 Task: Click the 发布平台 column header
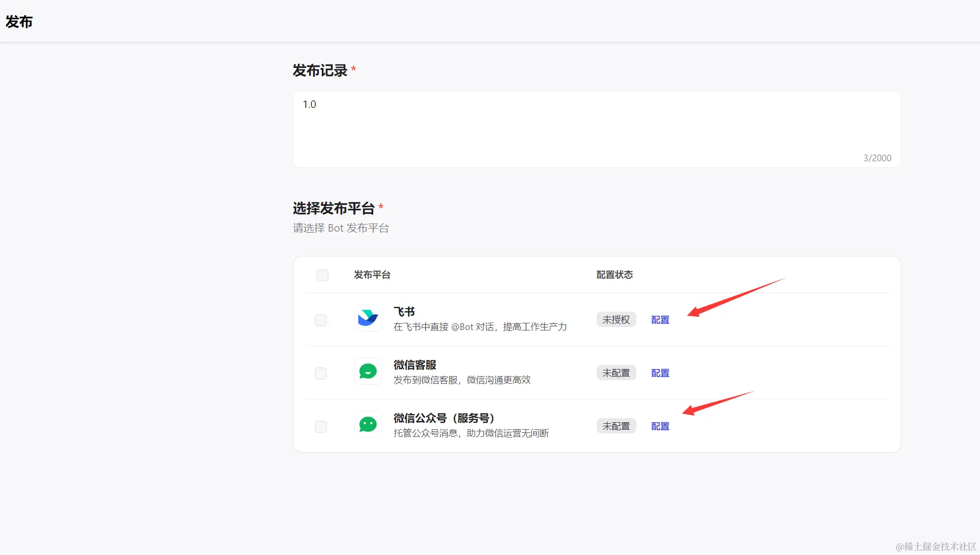[372, 275]
